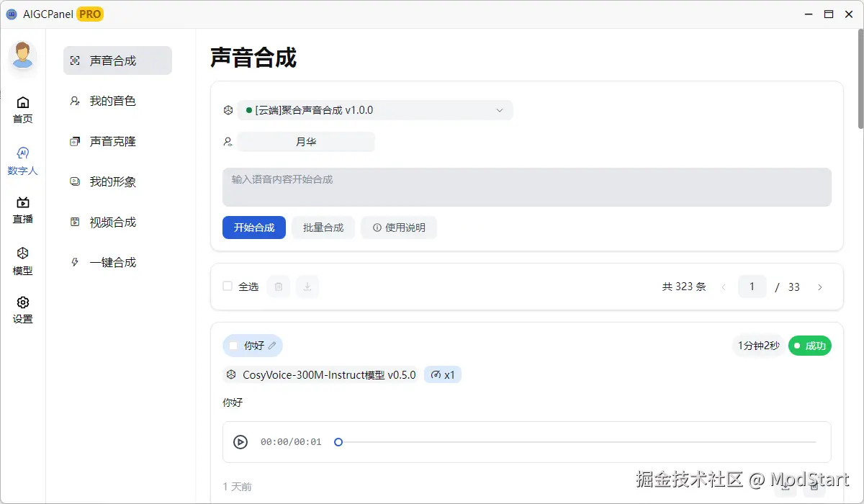864x504 pixels.
Task: Open the user avatar profile
Action: [23, 55]
